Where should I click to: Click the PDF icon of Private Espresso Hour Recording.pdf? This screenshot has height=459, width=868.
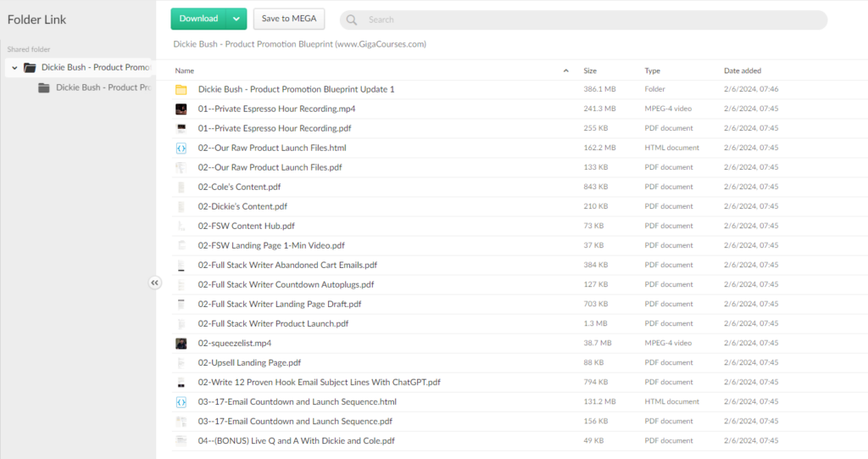(x=181, y=129)
